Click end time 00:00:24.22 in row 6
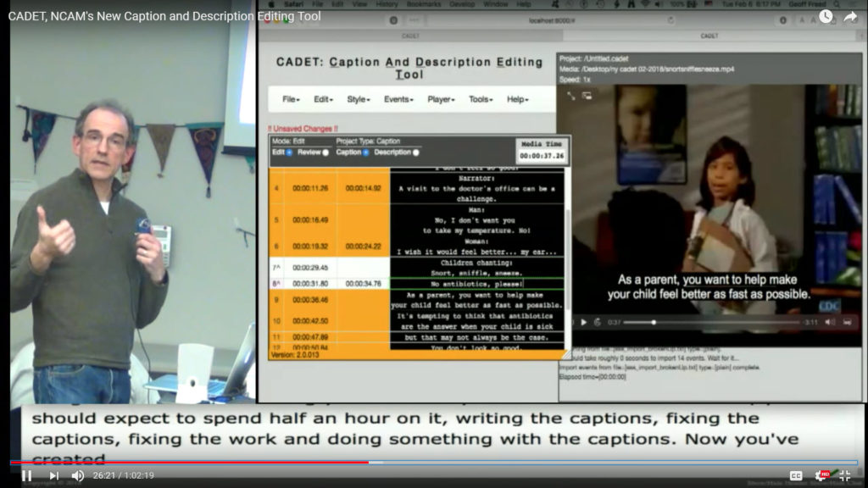This screenshot has width=868, height=488. 363,247
